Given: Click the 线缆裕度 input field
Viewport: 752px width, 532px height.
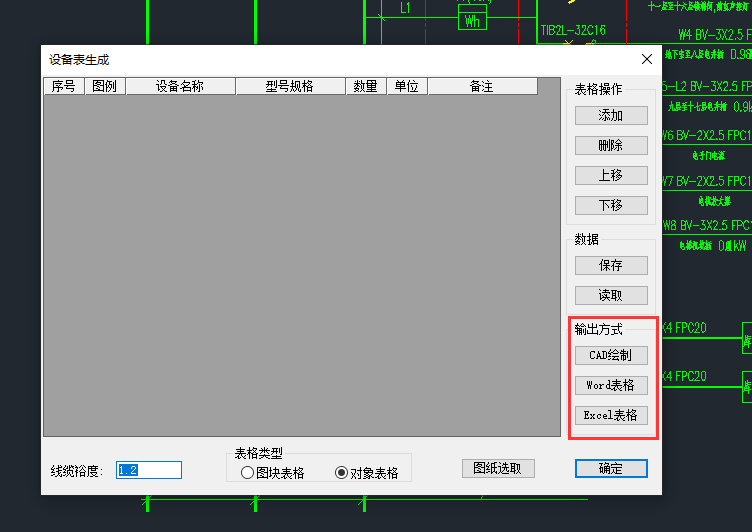Looking at the screenshot, I should (149, 470).
